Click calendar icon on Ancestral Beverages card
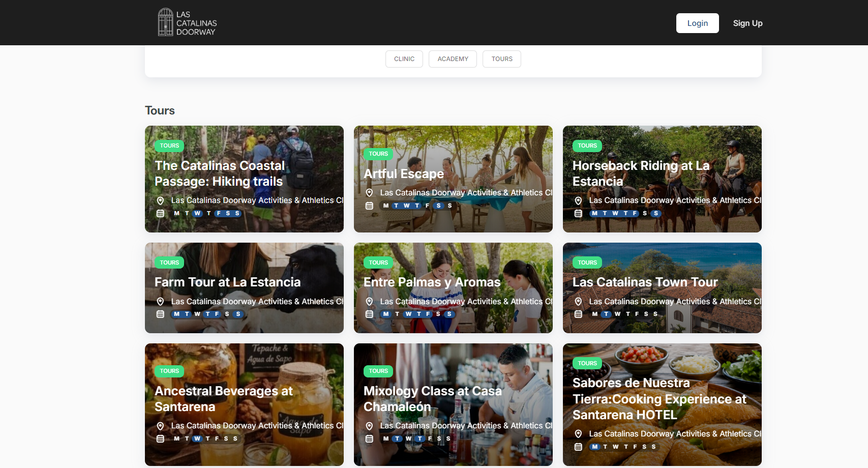This screenshot has height=468, width=868. 160,438
